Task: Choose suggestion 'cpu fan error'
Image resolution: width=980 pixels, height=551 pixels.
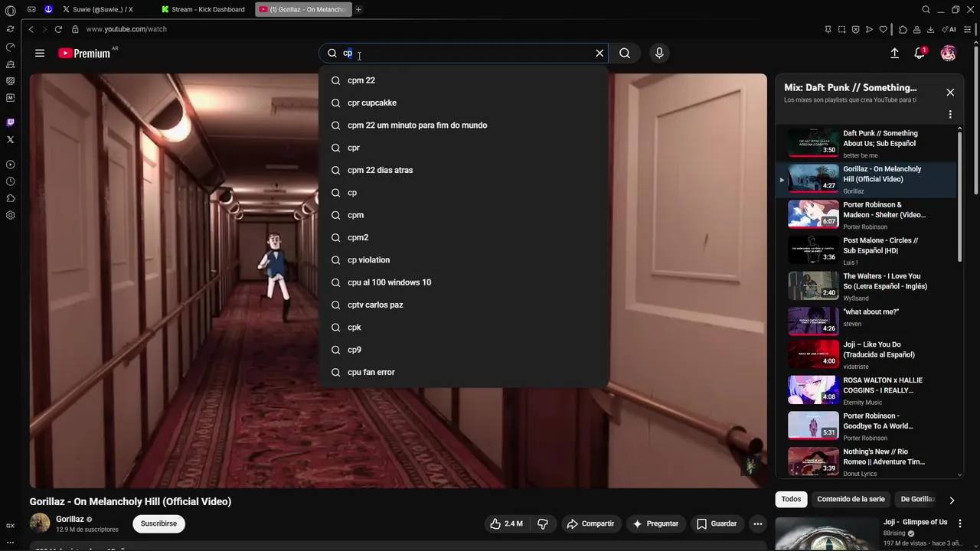Action: coord(464,372)
